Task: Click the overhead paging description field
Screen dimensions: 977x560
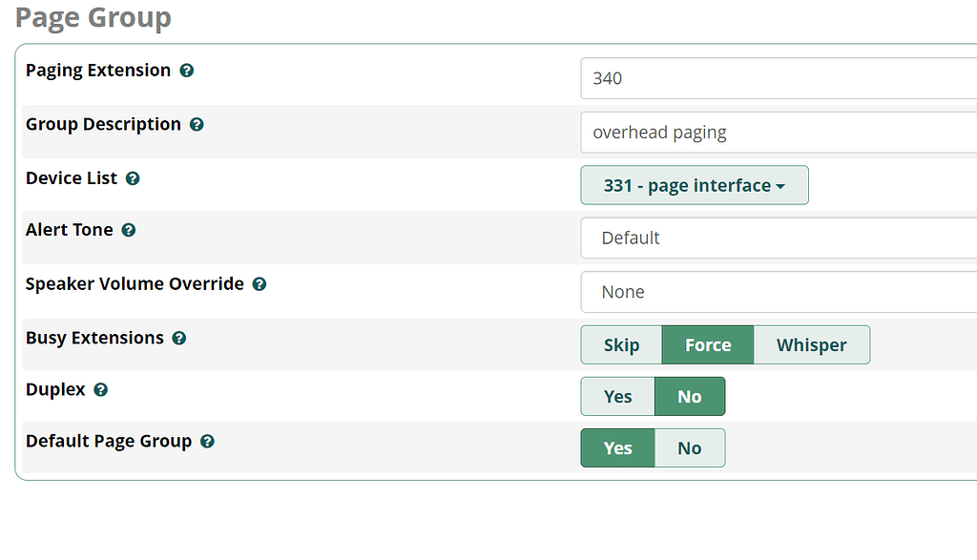Action: coord(779,132)
